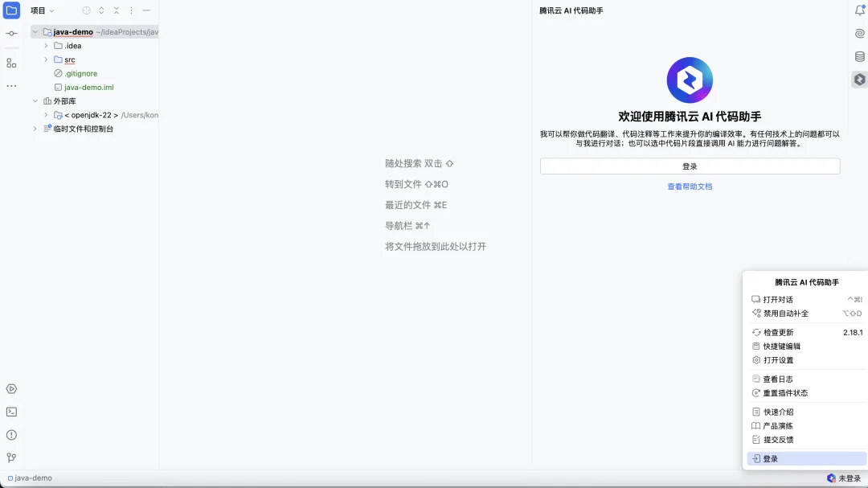Open the AI Assistant spiral icon in right bar
The height and width of the screenshot is (488, 868).
(x=859, y=34)
